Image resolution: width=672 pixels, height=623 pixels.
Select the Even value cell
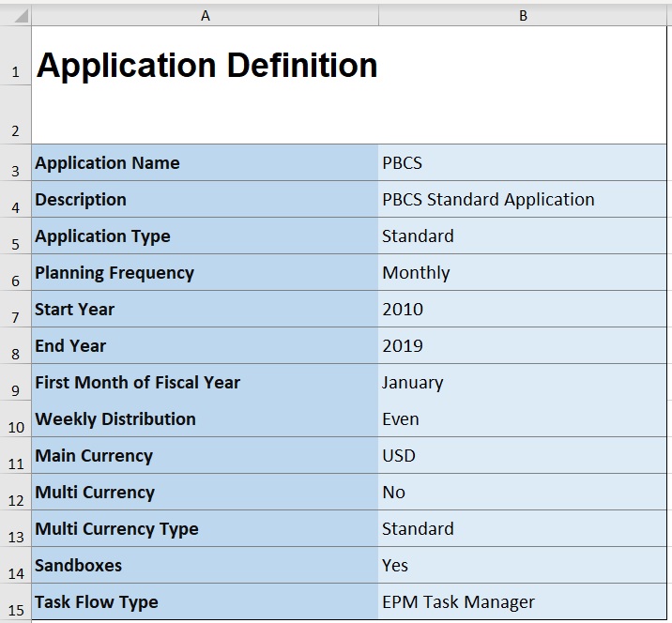pyautogui.click(x=523, y=418)
